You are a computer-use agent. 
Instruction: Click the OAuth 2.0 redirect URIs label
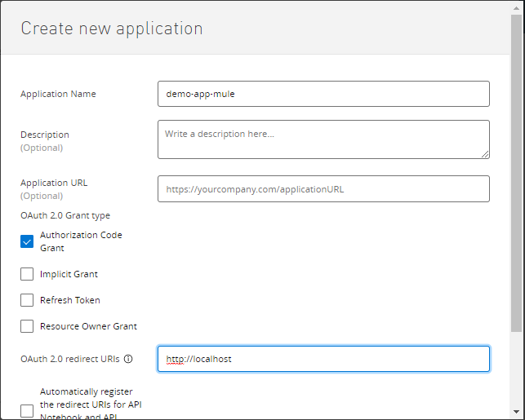click(x=70, y=359)
